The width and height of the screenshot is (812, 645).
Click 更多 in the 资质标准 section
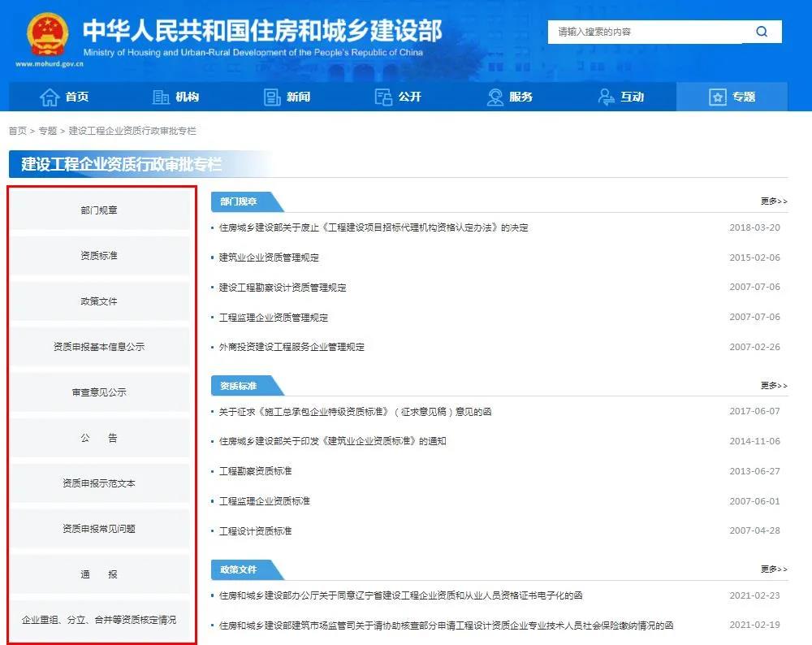(x=774, y=385)
